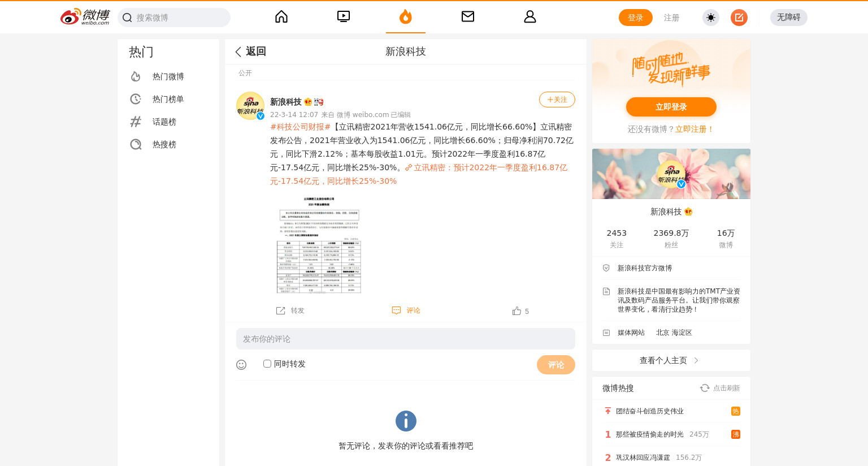Open hot search 巩汉林回应冯潇霆
Screen dimensions: 868x466
pyautogui.click(x=643, y=458)
